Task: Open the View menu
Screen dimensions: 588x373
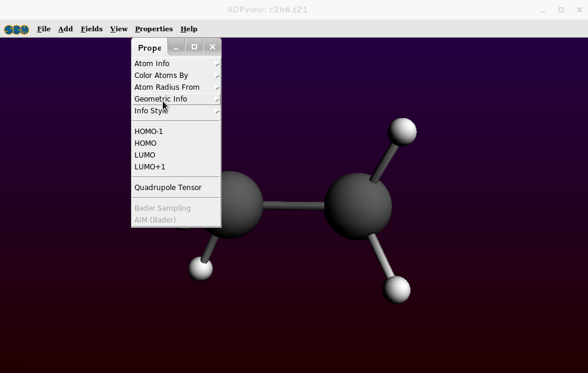Action: pos(119,29)
